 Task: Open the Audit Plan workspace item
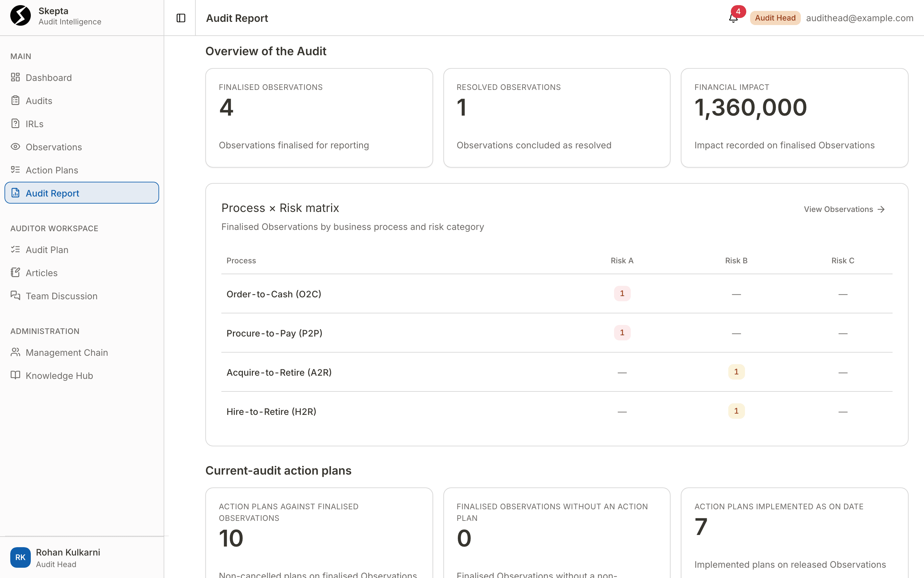click(x=82, y=250)
